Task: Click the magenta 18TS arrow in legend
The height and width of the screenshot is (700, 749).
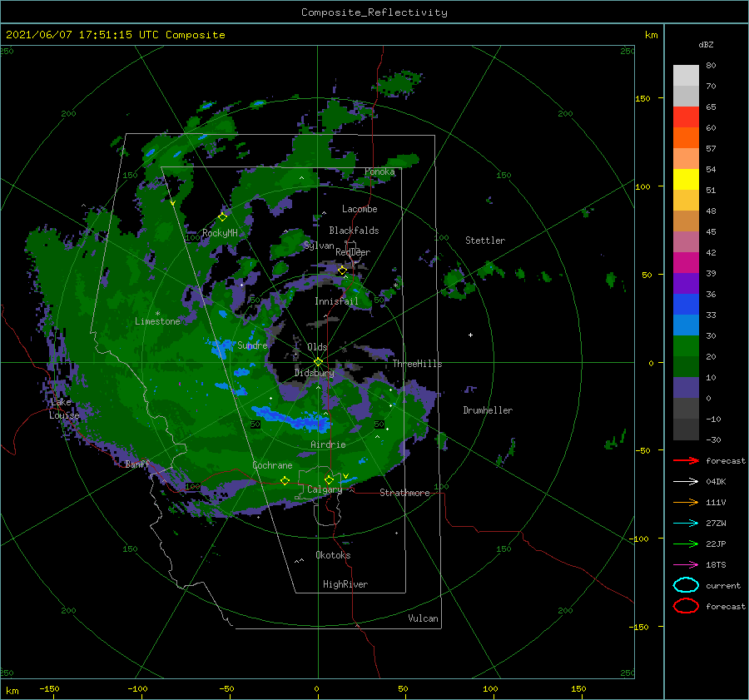Action: 687,565
